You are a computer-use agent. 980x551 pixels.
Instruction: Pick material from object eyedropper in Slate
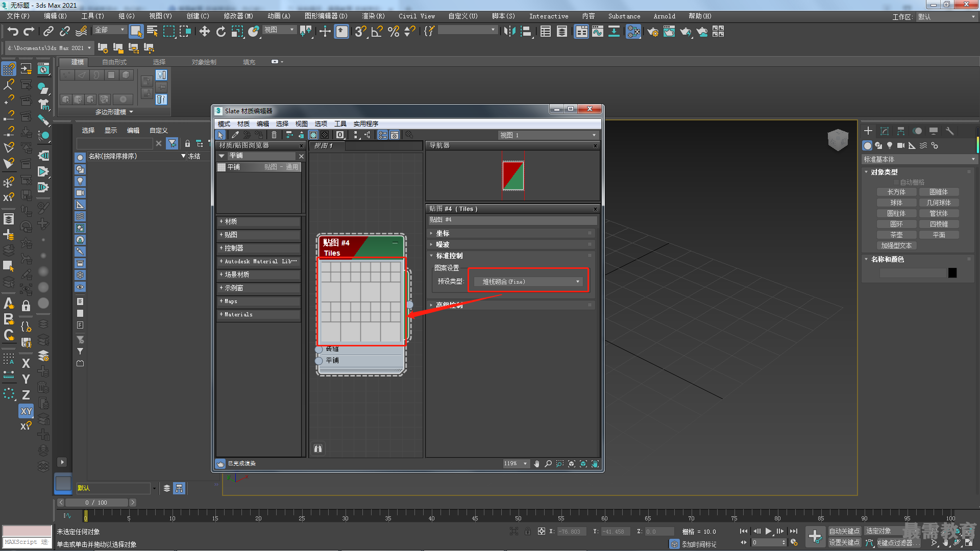tap(235, 135)
